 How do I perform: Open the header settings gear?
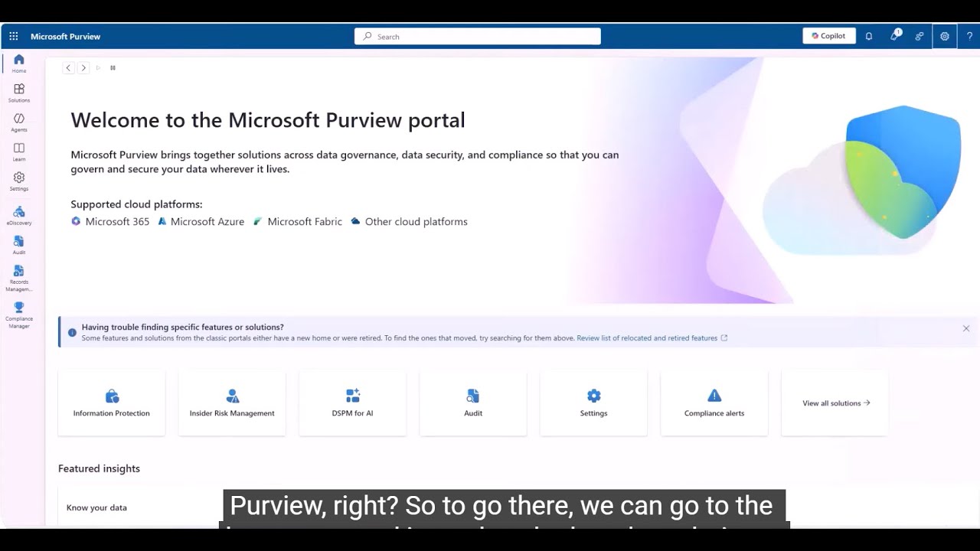pos(945,36)
